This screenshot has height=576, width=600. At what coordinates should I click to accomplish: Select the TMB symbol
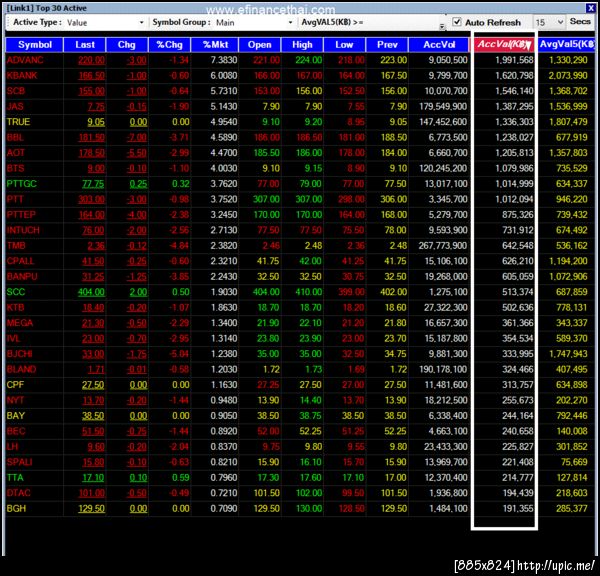click(x=16, y=246)
